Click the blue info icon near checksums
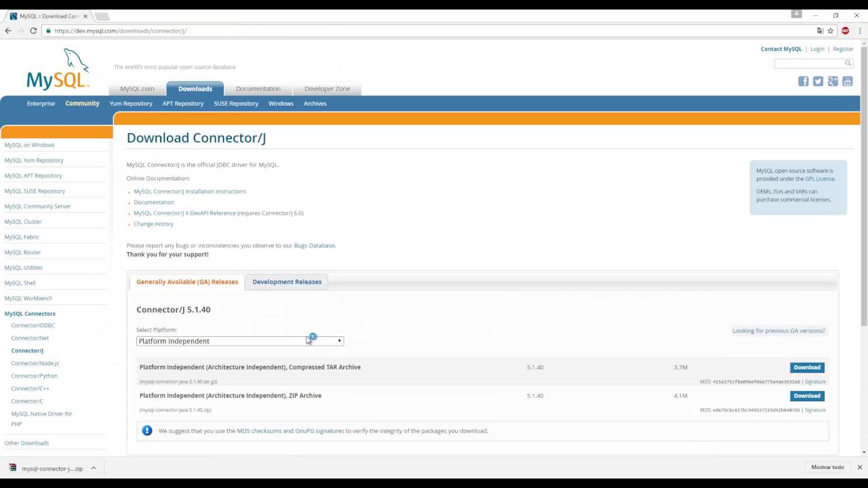Viewport: 868px width, 488px height. pyautogui.click(x=147, y=430)
